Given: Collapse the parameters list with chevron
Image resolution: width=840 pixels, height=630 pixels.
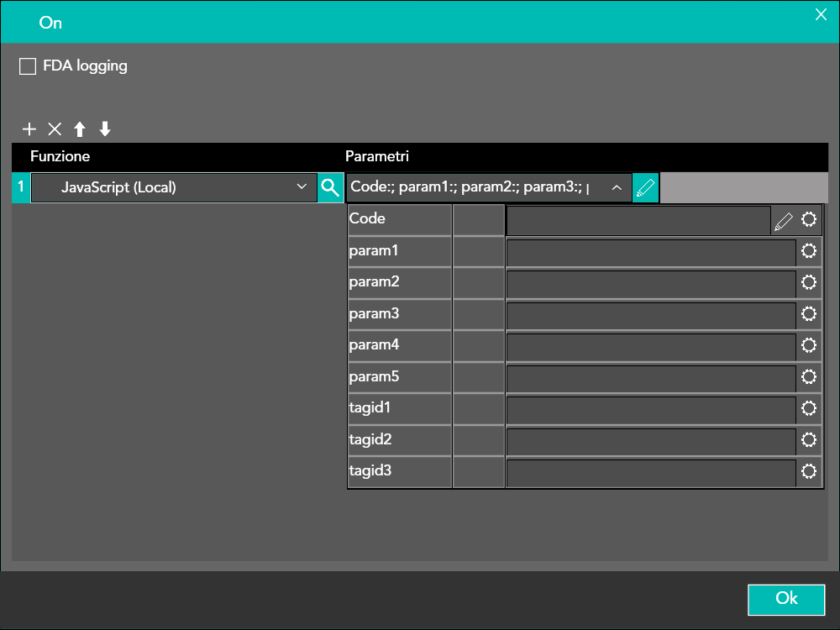Looking at the screenshot, I should pos(617,188).
